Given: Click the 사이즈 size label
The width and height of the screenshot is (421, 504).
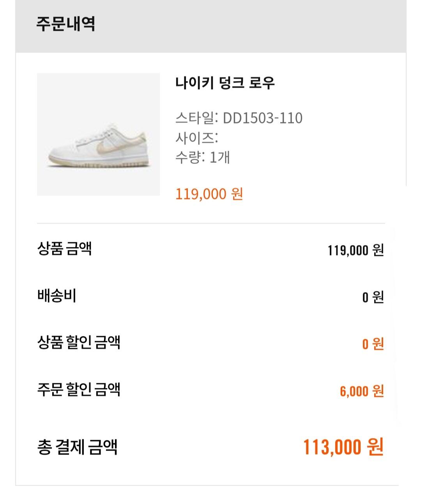Looking at the screenshot, I should point(196,138).
